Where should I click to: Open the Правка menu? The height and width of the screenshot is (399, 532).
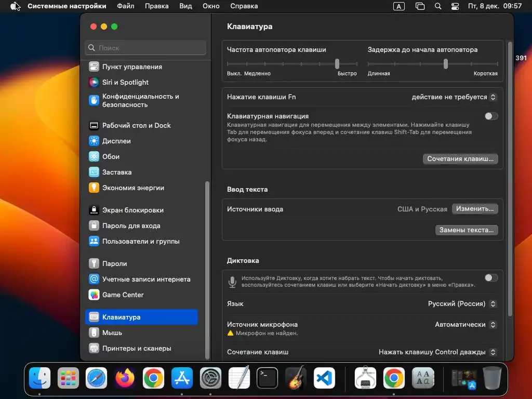point(157,6)
